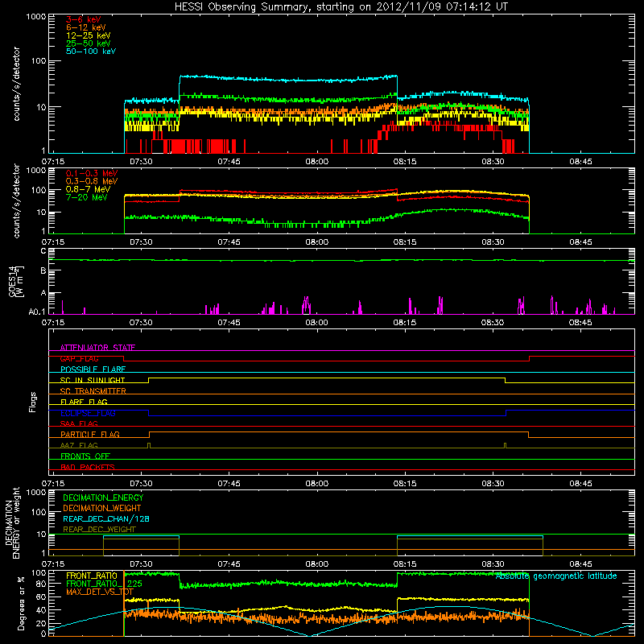Select the PARTICLE_FLAG label

[x=90, y=435]
